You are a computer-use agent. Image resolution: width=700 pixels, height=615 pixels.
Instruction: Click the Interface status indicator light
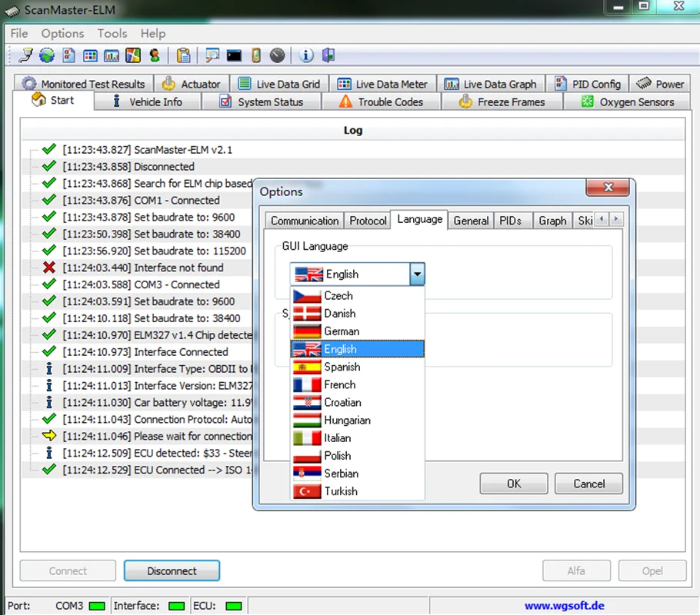(x=176, y=606)
